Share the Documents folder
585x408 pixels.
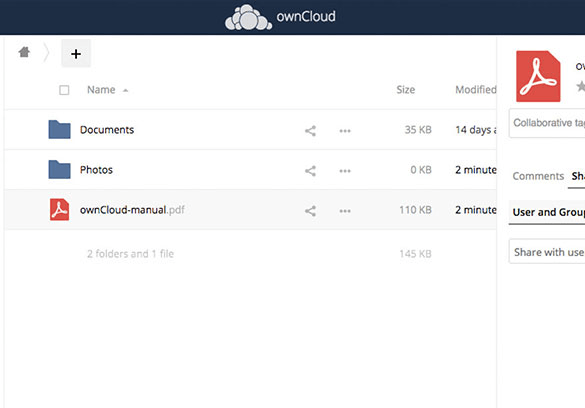click(310, 131)
